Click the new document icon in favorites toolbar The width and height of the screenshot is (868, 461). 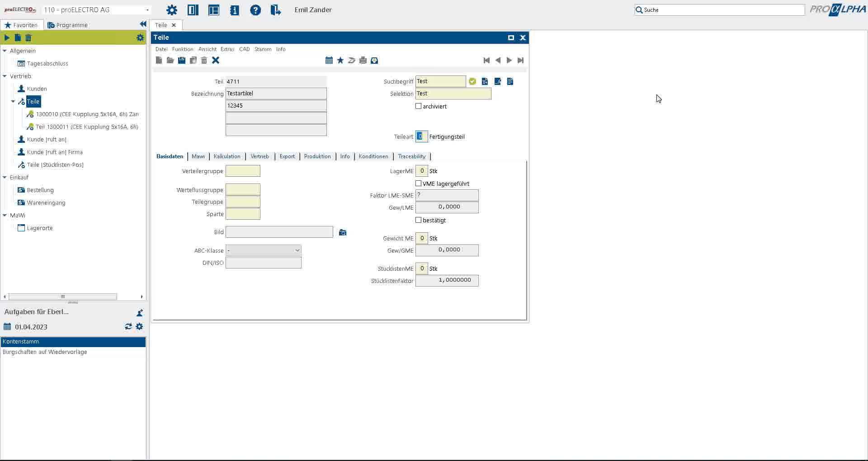tap(18, 38)
